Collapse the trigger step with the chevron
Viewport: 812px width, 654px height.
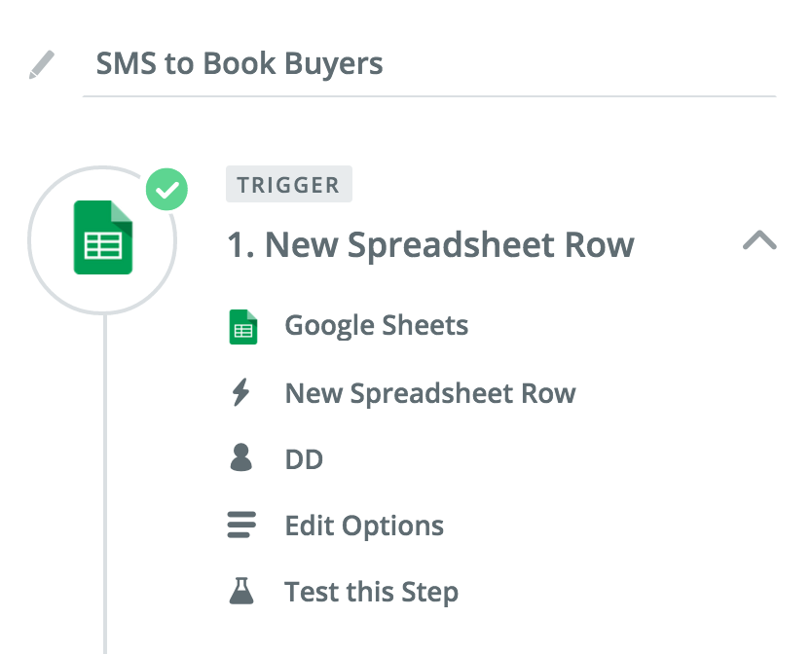coord(759,240)
